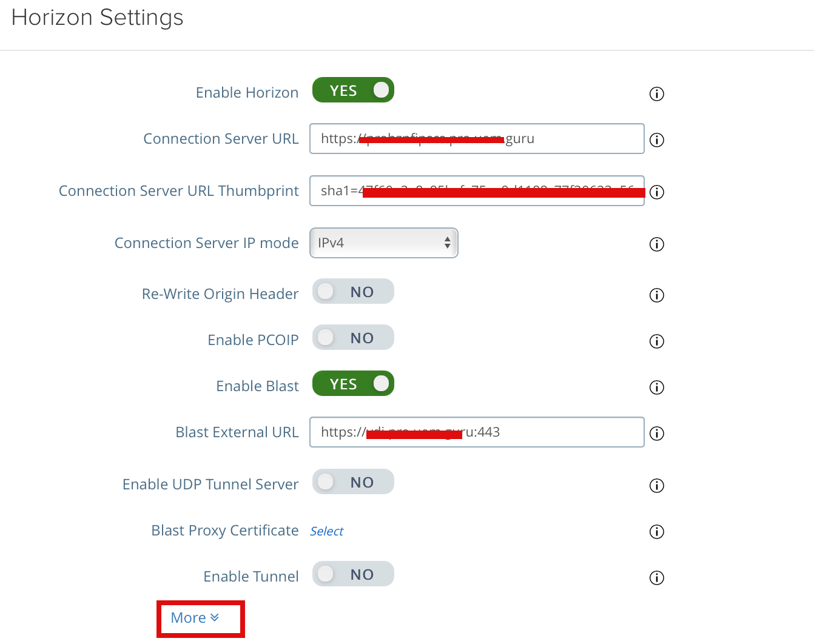The height and width of the screenshot is (644, 814).
Task: Click info icon beside Enable PCOIP
Action: point(656,341)
